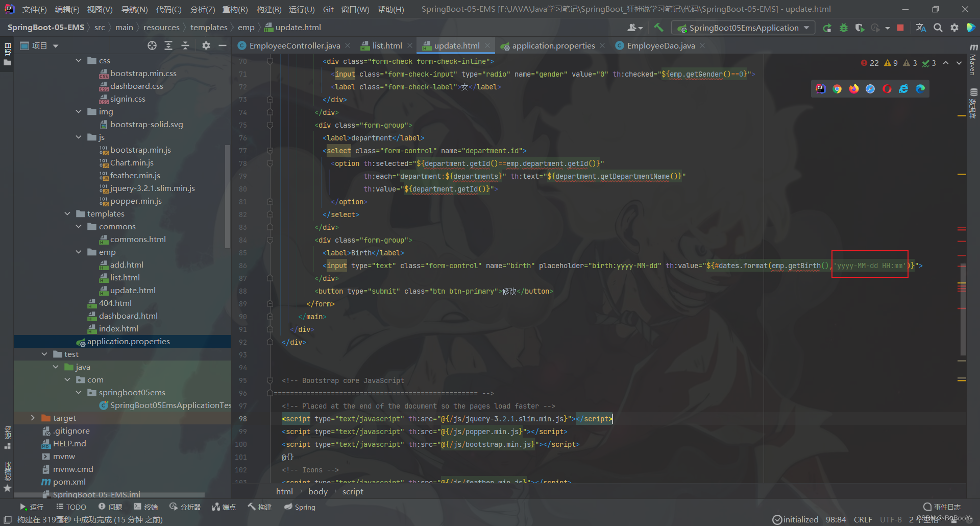980x526 pixels.
Task: Click the 22 errors inspection indicator
Action: 870,63
